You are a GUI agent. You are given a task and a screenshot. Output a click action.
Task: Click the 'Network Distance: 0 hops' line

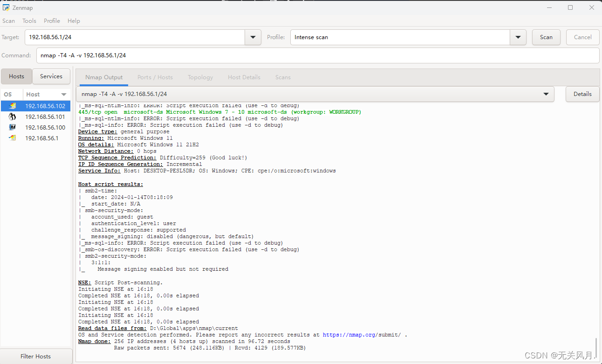point(117,151)
